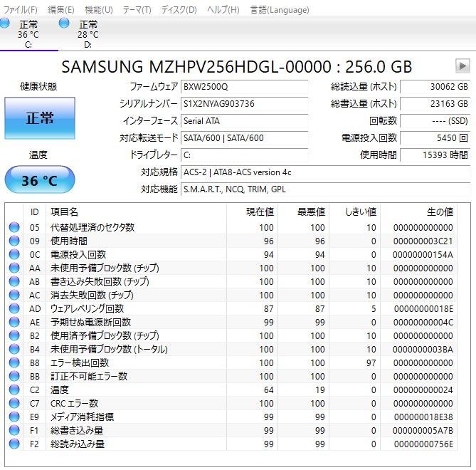Open the 言語(Language) menu
Screen dimensions: 476x470
click(280, 10)
